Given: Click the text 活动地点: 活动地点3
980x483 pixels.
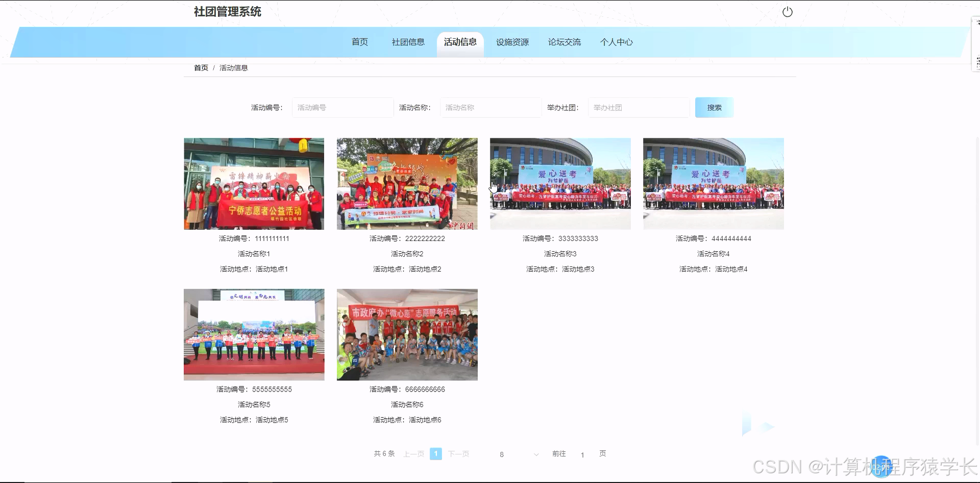Looking at the screenshot, I should 560,269.
